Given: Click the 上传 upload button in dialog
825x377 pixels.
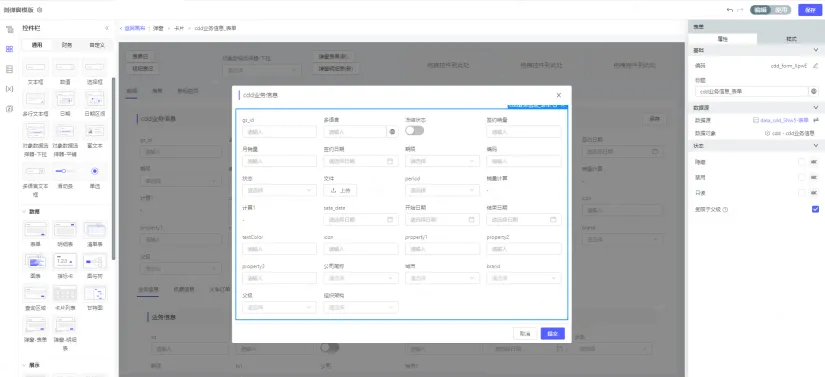Looking at the screenshot, I should click(x=340, y=190).
